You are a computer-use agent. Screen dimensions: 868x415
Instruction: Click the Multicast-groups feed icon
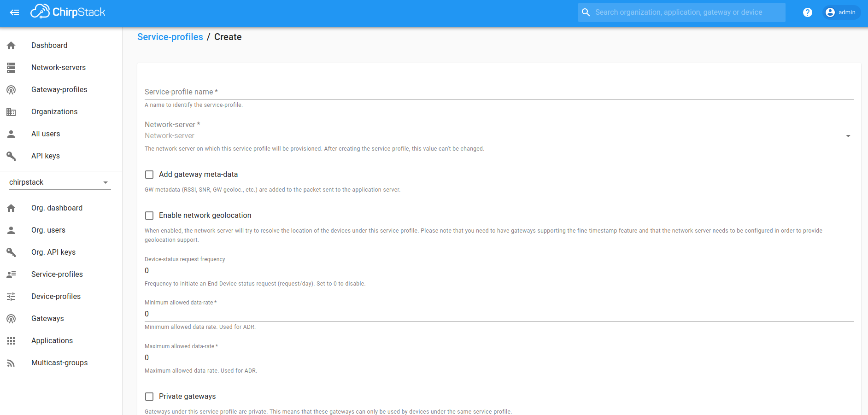click(11, 363)
